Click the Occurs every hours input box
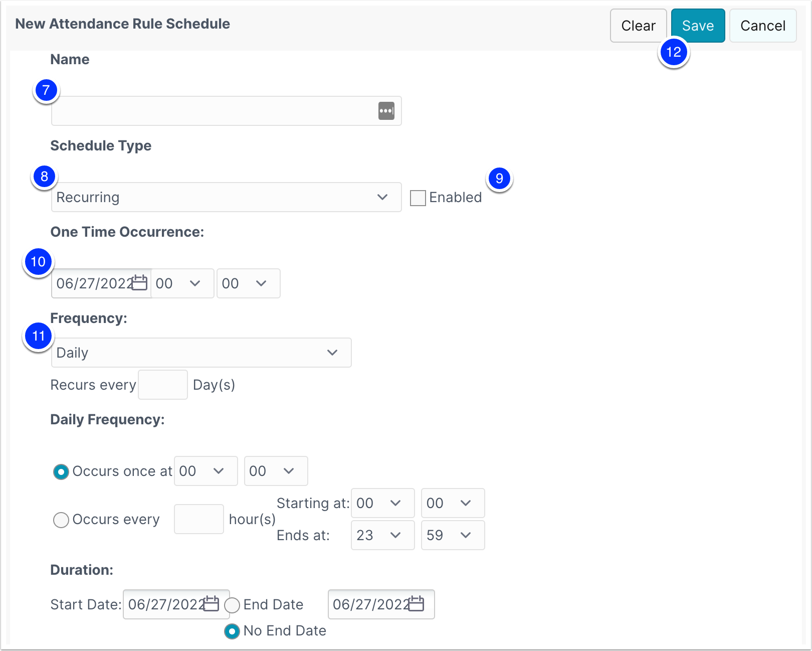The width and height of the screenshot is (812, 651). pyautogui.click(x=199, y=519)
